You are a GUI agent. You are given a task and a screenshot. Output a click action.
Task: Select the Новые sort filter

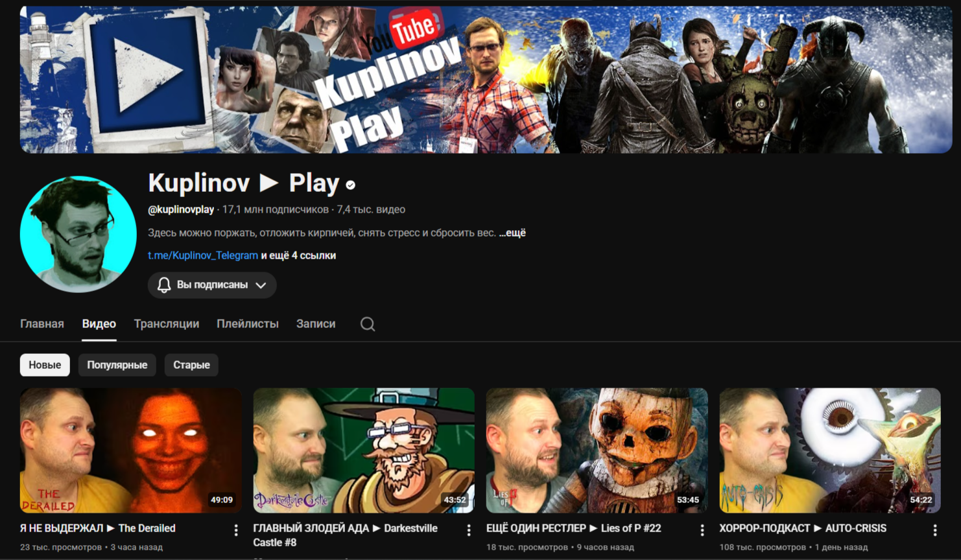[45, 365]
